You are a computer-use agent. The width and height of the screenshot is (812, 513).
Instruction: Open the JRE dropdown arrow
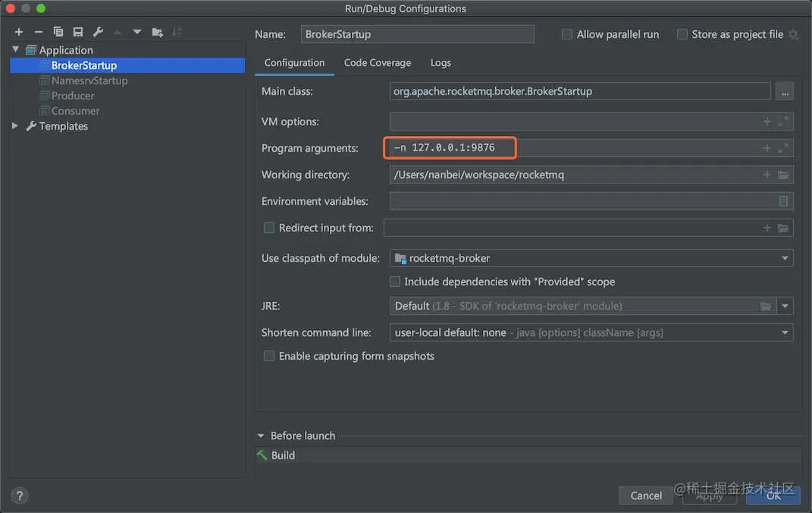point(785,307)
